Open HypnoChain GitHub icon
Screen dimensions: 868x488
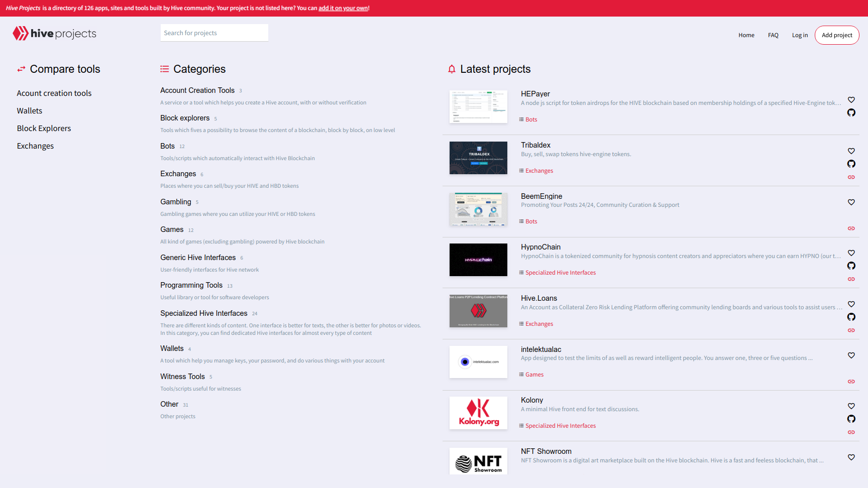click(x=851, y=266)
